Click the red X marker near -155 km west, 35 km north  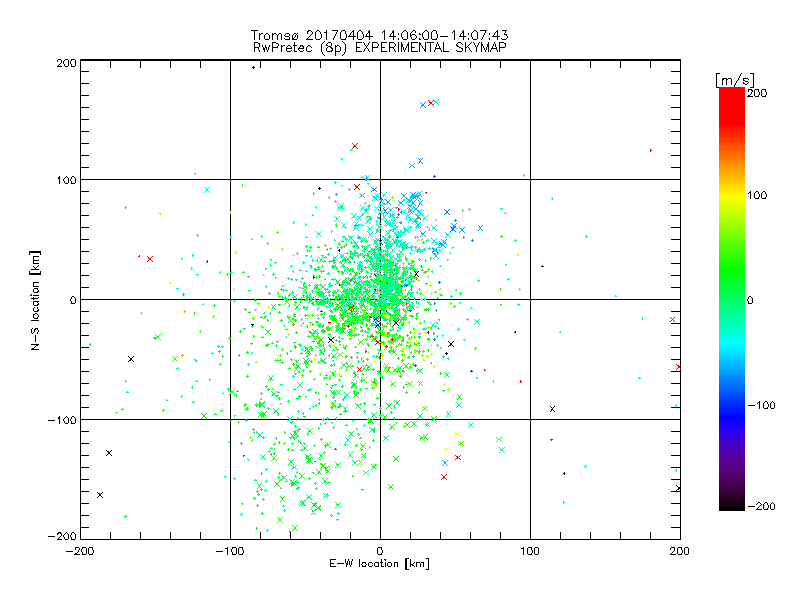[149, 259]
